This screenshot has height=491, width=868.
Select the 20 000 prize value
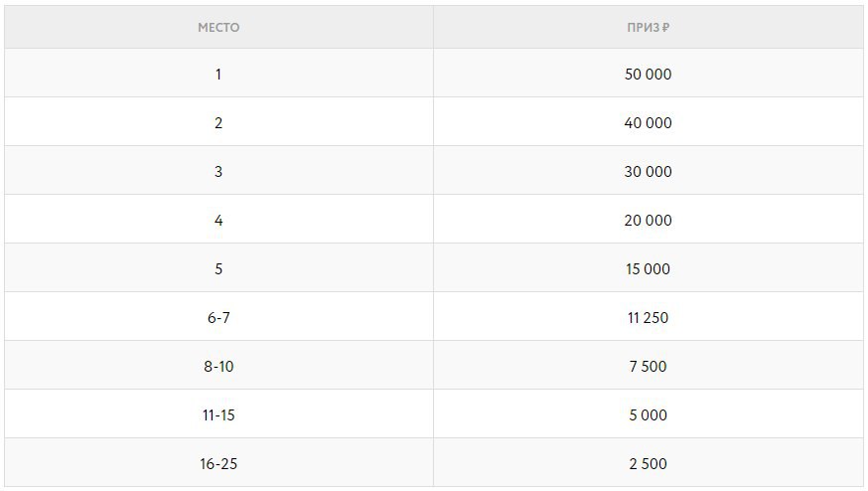(648, 220)
